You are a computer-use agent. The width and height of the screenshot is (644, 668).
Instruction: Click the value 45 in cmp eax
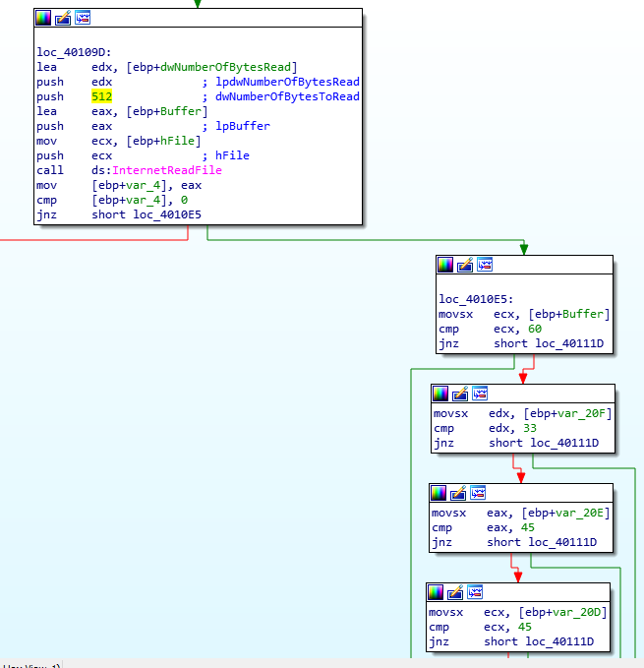click(527, 527)
